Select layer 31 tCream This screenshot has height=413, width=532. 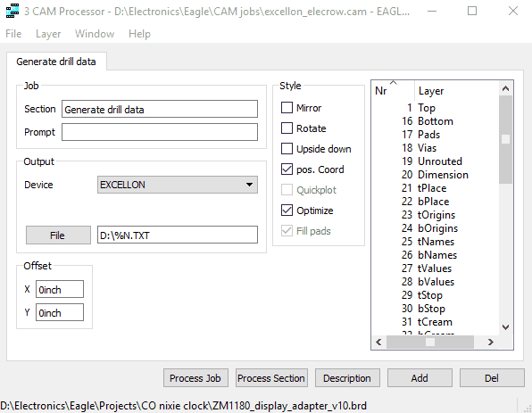(436, 322)
